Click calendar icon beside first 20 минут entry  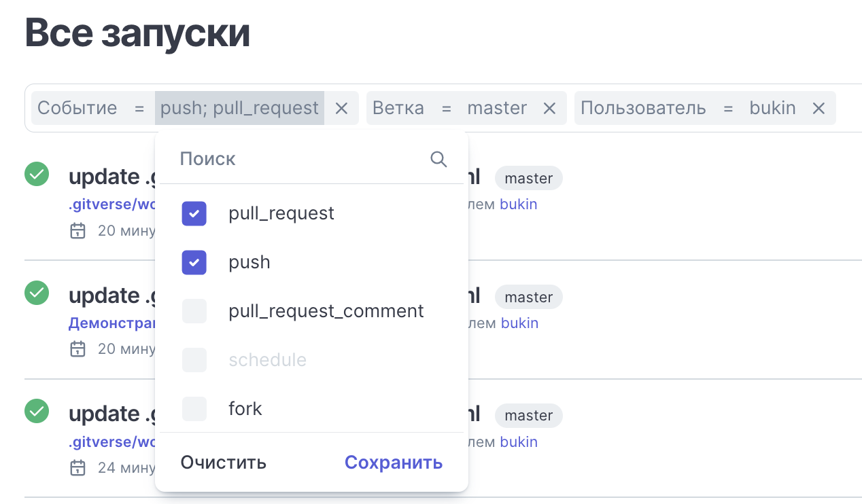tap(78, 231)
